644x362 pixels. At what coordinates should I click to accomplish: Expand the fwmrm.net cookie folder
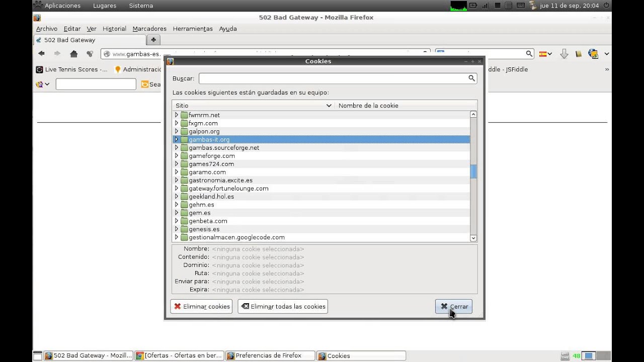[176, 115]
